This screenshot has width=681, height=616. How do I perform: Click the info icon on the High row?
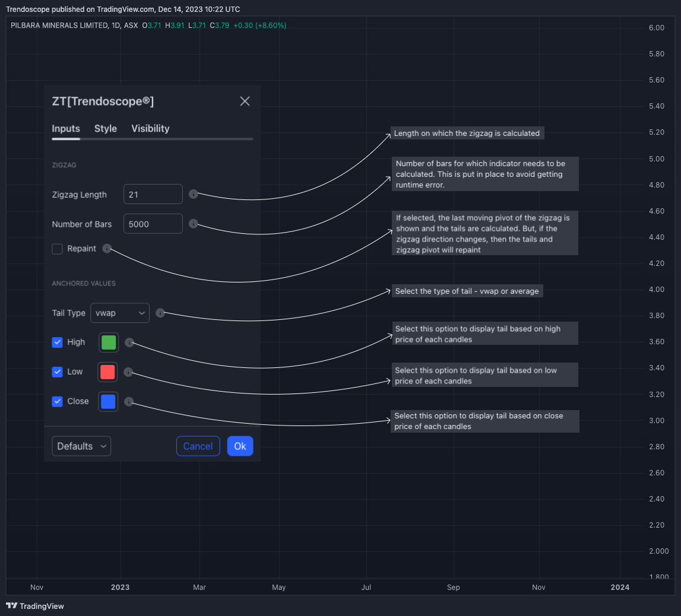pos(129,342)
